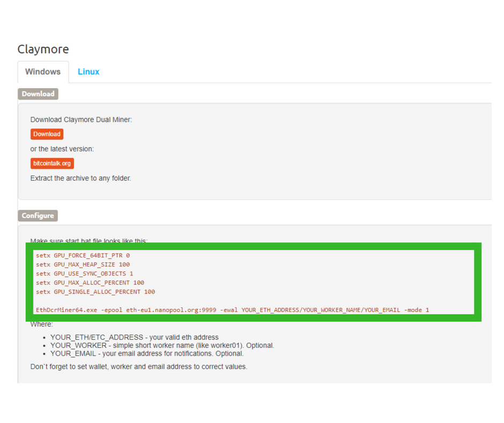Click the YOUR_ETH/ETC_ADDRESS bullet item
This screenshot has height=423, width=504.
tap(135, 337)
